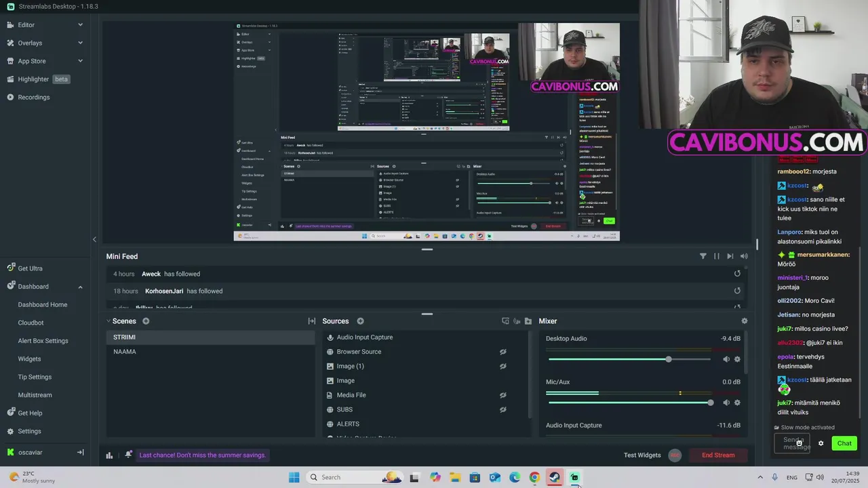Click the oscaviar account logout icon
Image resolution: width=868 pixels, height=488 pixels.
[x=80, y=452]
